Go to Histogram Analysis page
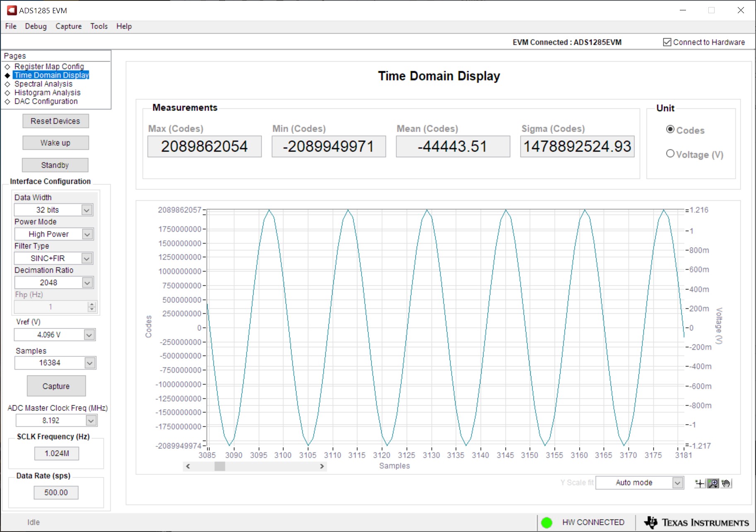 [47, 93]
